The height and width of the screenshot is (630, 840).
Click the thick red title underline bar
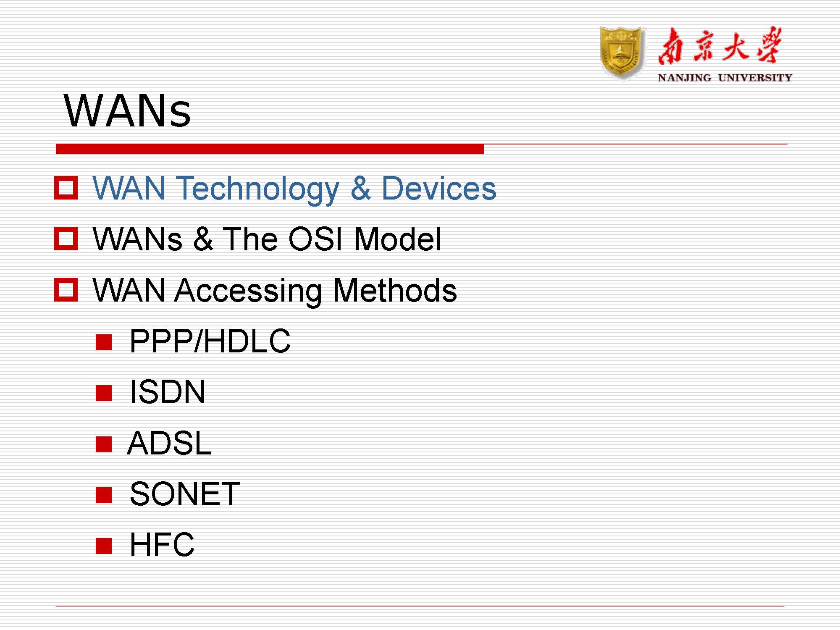[x=270, y=149]
